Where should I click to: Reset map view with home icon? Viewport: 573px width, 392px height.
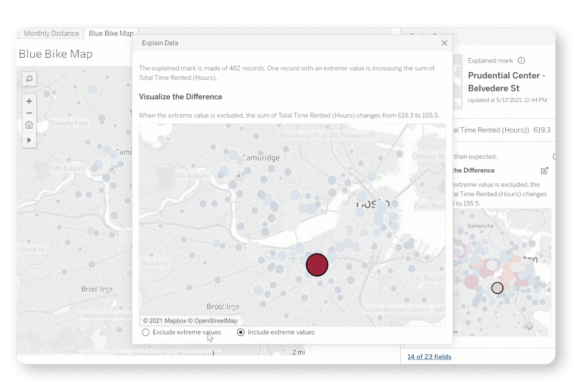click(29, 125)
